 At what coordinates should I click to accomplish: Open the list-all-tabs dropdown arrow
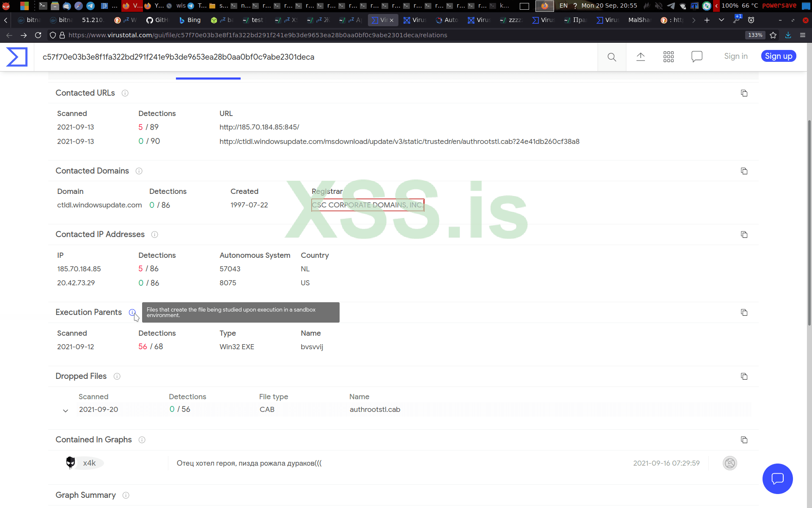click(x=721, y=20)
